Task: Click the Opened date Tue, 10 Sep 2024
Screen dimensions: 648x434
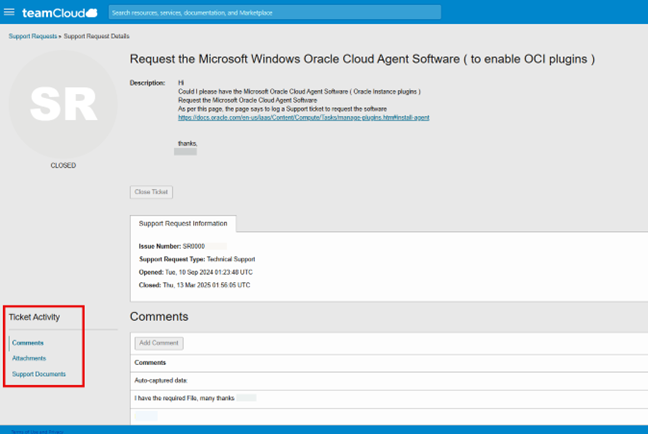Action: [x=209, y=272]
